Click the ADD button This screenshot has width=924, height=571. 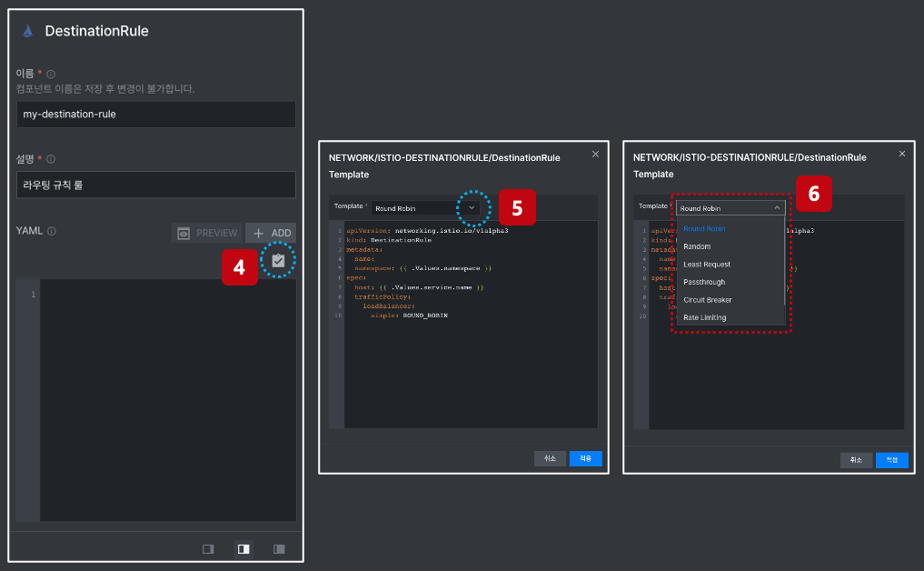(271, 233)
